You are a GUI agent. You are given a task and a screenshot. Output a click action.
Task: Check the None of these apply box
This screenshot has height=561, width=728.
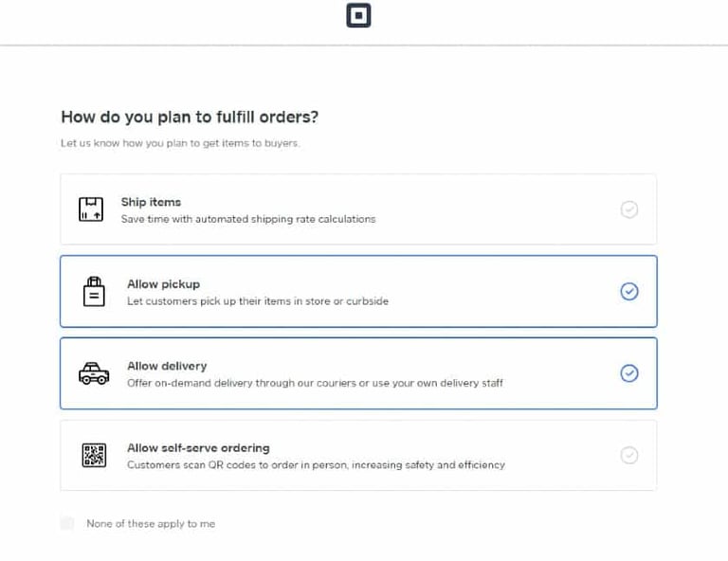tap(67, 523)
